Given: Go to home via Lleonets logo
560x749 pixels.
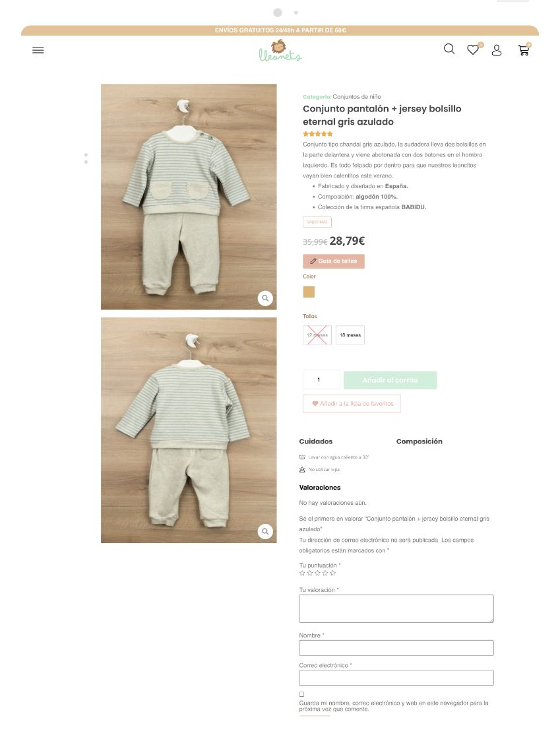Looking at the screenshot, I should click(x=280, y=51).
